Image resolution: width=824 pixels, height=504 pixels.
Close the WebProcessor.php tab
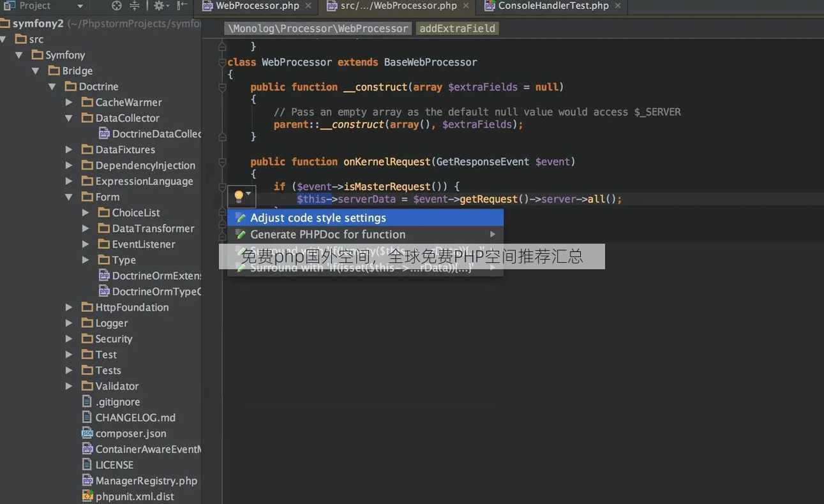pos(308,6)
